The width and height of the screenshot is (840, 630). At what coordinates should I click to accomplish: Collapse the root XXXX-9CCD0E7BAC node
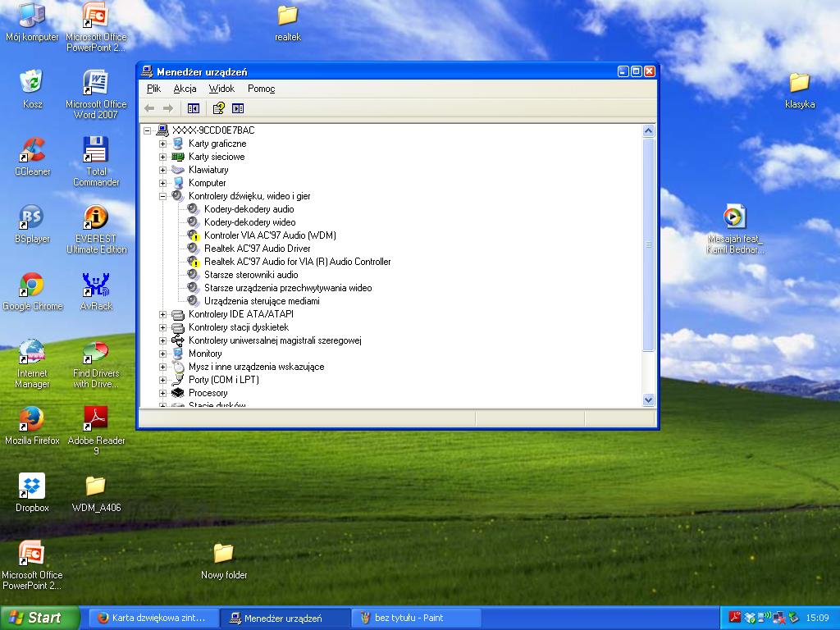point(148,130)
